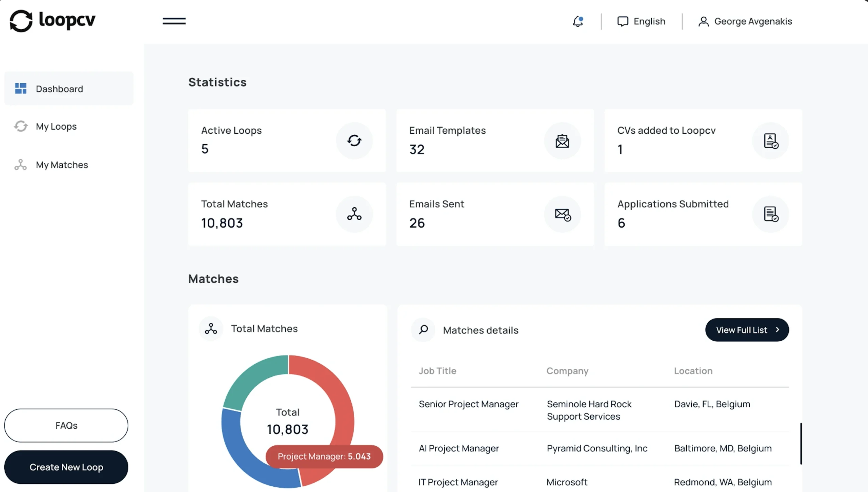Click the matches table scrollbar
Viewport: 868px width, 492px height.
pyautogui.click(x=801, y=443)
